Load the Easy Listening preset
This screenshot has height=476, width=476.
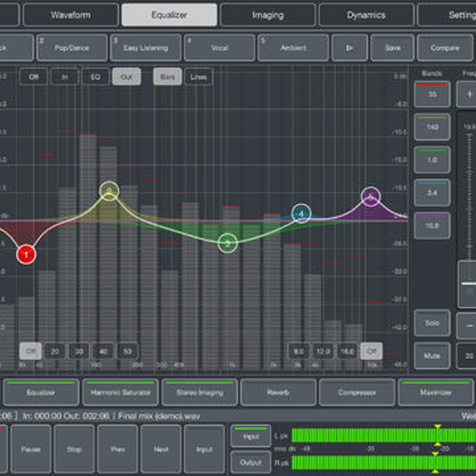tap(146, 48)
